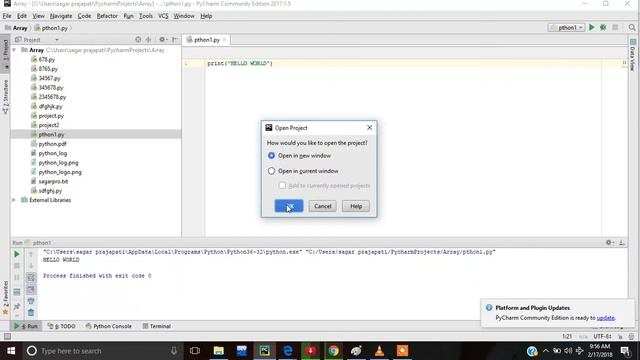Toggle soft-wrap icon in Run panel

click(x=31, y=278)
